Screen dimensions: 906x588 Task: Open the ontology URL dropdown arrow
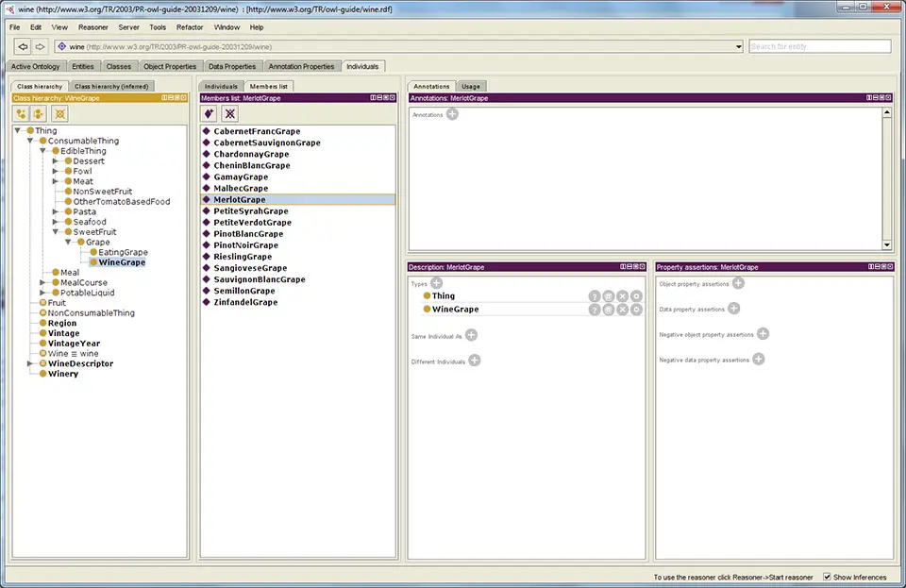pos(738,46)
